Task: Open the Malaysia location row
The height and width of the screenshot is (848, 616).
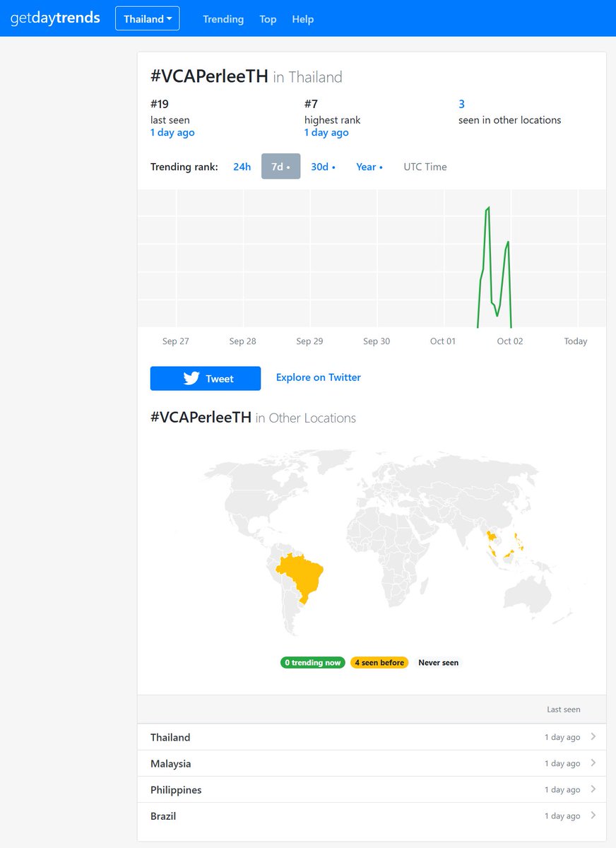Action: click(x=372, y=763)
